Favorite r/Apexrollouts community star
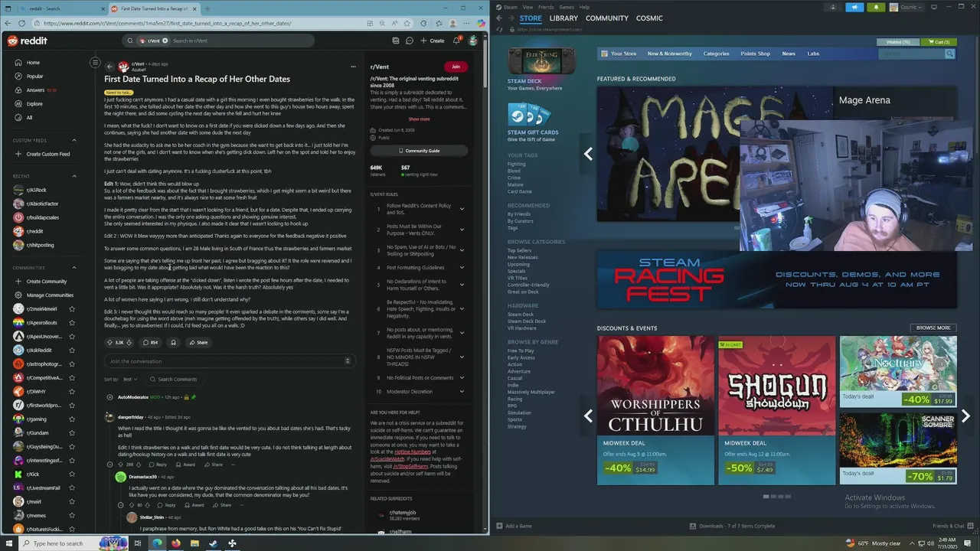This screenshot has height=551, width=980. (x=72, y=323)
